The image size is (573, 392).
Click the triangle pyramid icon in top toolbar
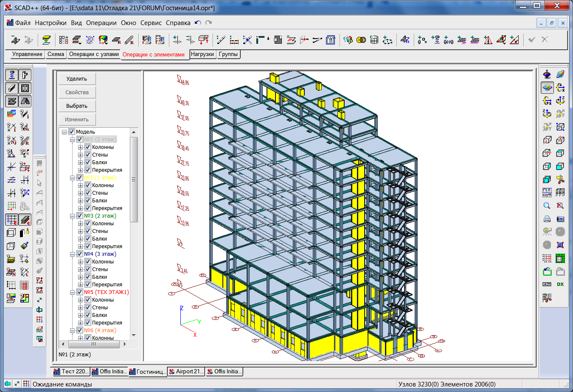pyautogui.click(x=488, y=40)
